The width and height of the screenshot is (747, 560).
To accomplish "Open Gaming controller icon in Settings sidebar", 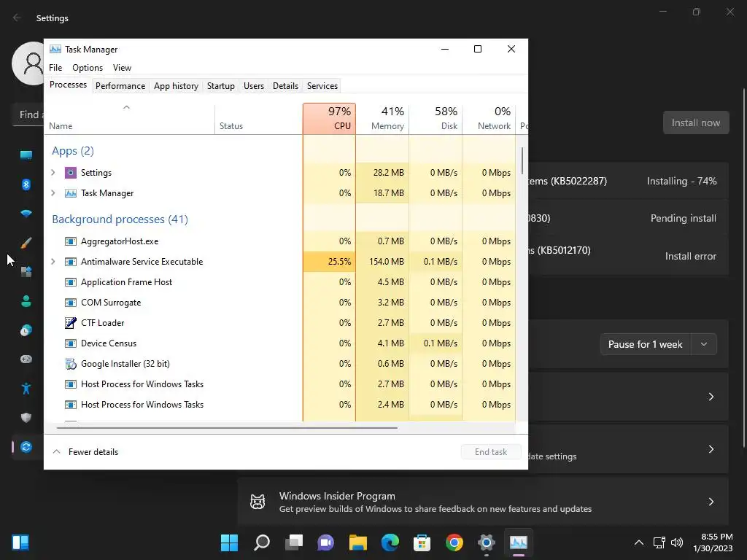I will [26, 359].
